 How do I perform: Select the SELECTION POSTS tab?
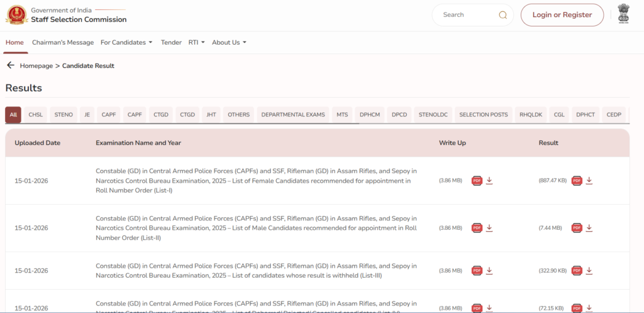[483, 115]
